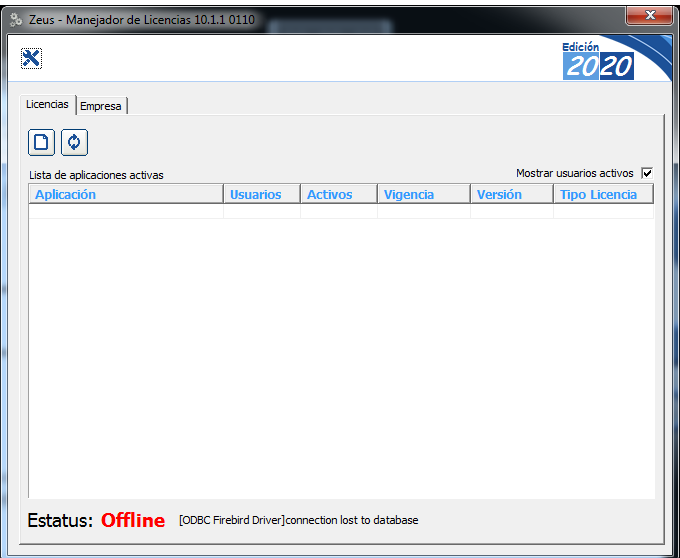This screenshot has height=558, width=680.
Task: Select the Licencias tab
Action: point(47,105)
